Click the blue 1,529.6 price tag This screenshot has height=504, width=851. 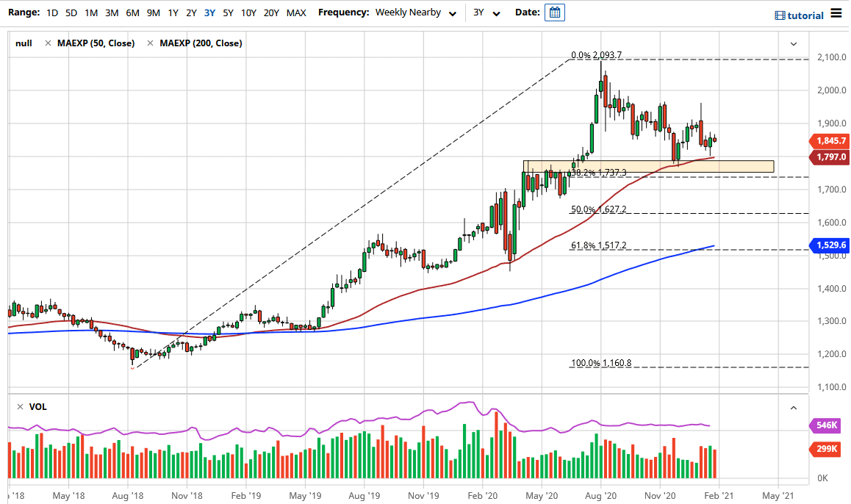(829, 245)
